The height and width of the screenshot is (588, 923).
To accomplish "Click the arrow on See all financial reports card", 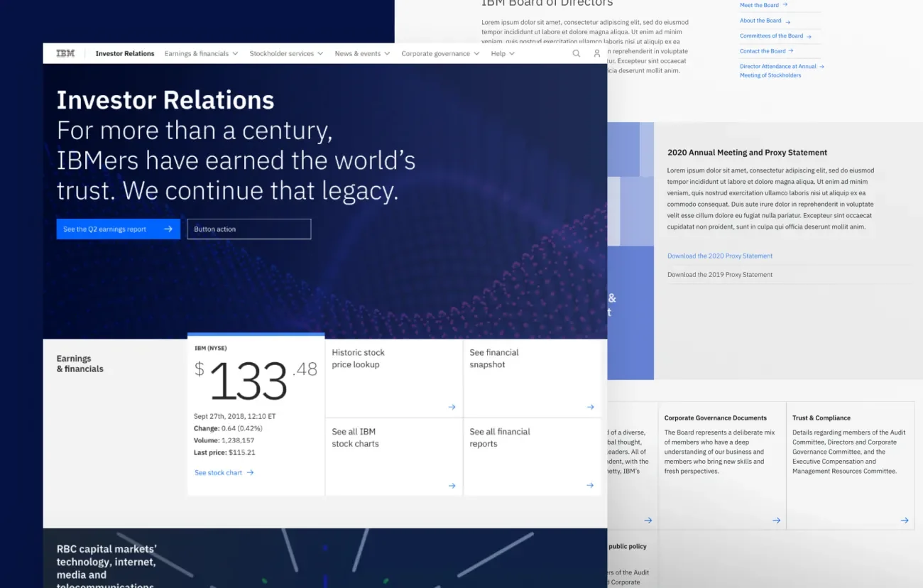I will [590, 486].
